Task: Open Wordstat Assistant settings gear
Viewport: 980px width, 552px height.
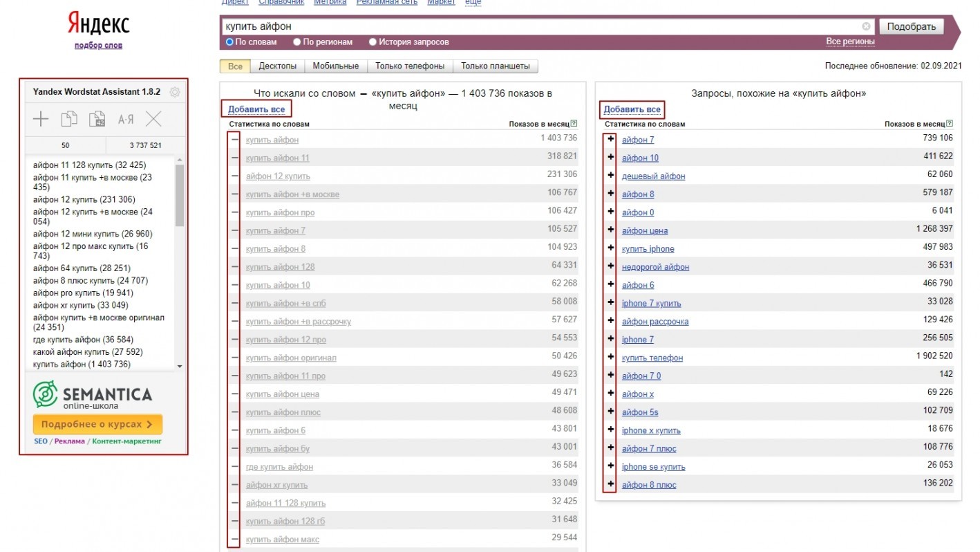Action: tap(175, 91)
